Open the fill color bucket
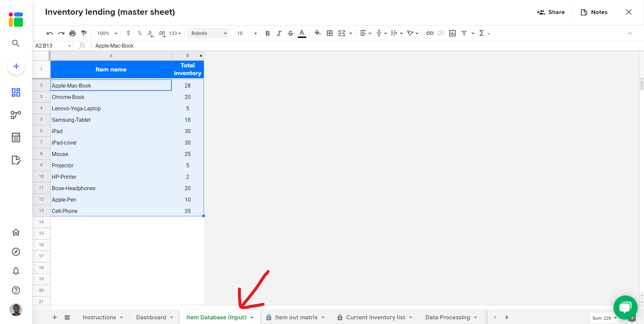Screen dimensions: 644x324 click(318, 33)
